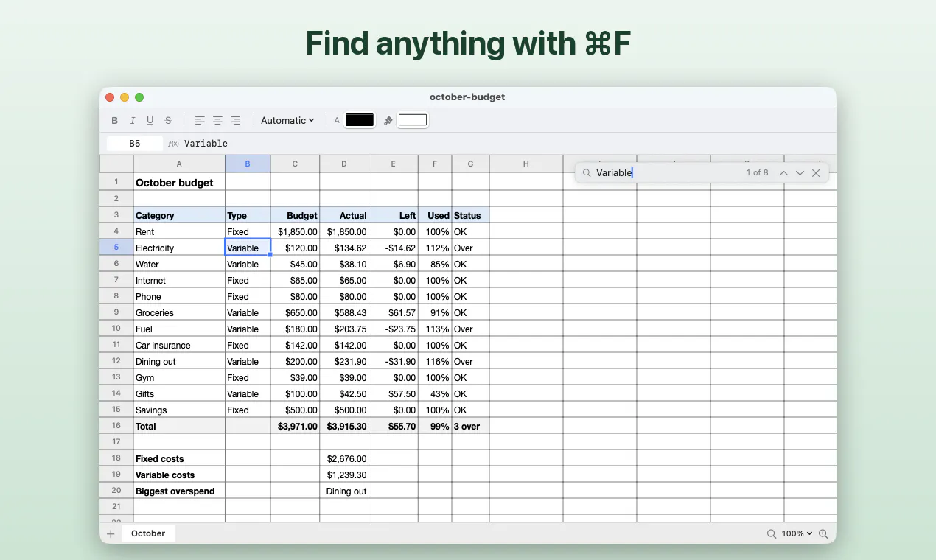Click the magnifier icon in the find bar
The height and width of the screenshot is (560, 936).
pos(587,172)
